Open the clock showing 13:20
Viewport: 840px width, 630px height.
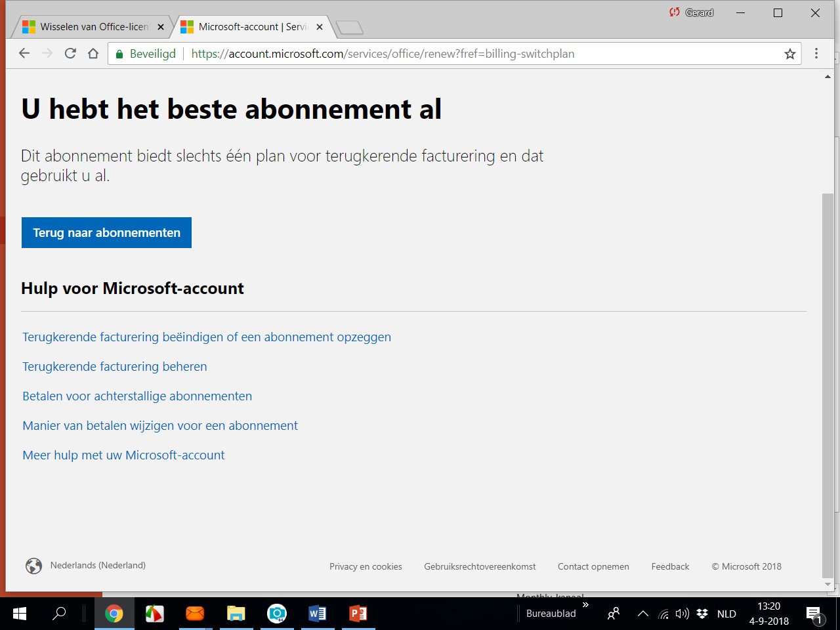point(769,614)
